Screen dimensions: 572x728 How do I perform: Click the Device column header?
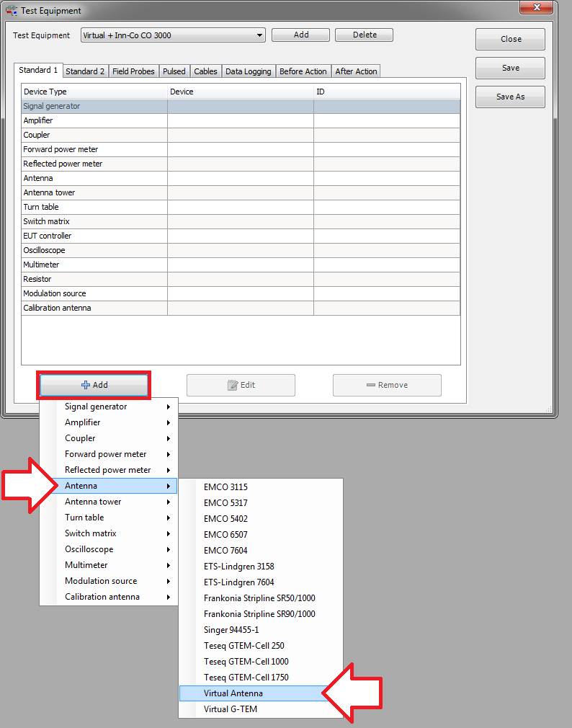(x=241, y=92)
